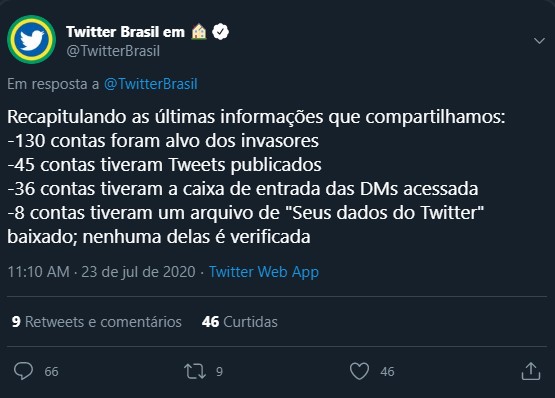View the 46 Curtidas list
555x398 pixels.
[240, 322]
